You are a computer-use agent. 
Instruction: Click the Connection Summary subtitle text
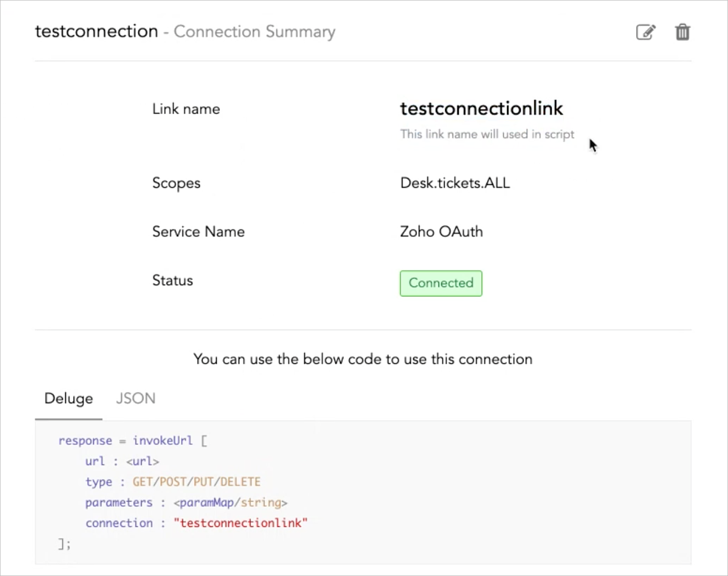(254, 32)
